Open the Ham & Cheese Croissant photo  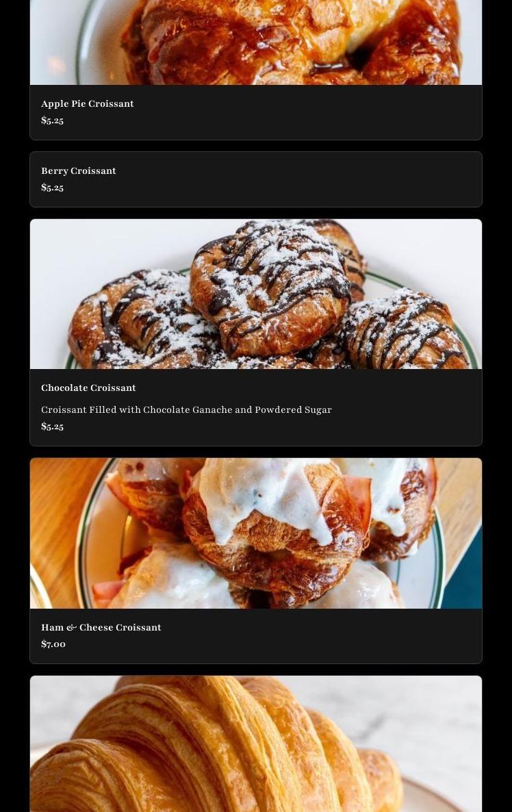click(256, 533)
